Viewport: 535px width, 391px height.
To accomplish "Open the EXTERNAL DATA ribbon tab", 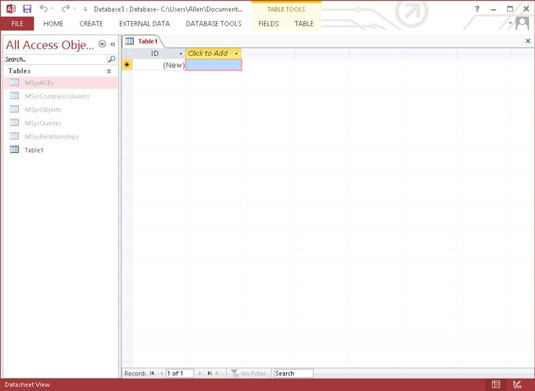I will point(144,24).
